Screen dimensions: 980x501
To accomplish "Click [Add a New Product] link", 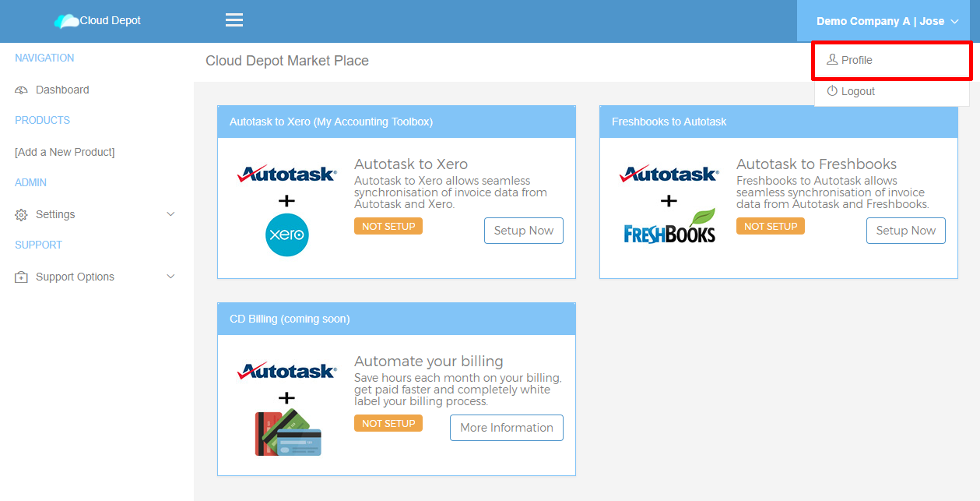I will pyautogui.click(x=65, y=152).
